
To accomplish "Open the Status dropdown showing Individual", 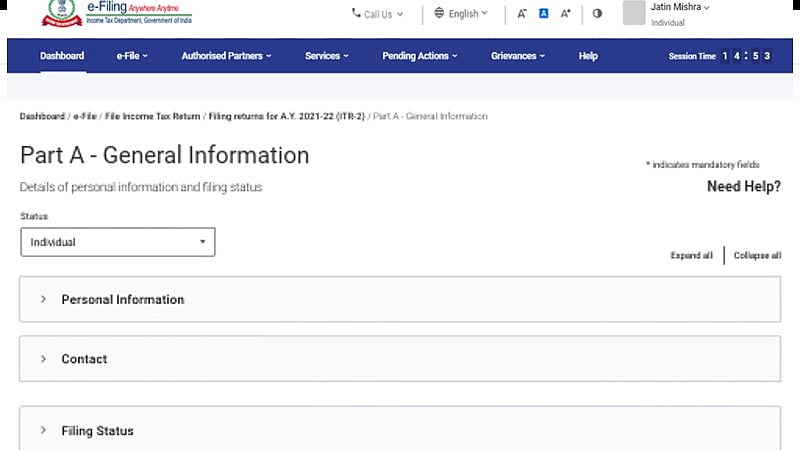I will (x=117, y=242).
